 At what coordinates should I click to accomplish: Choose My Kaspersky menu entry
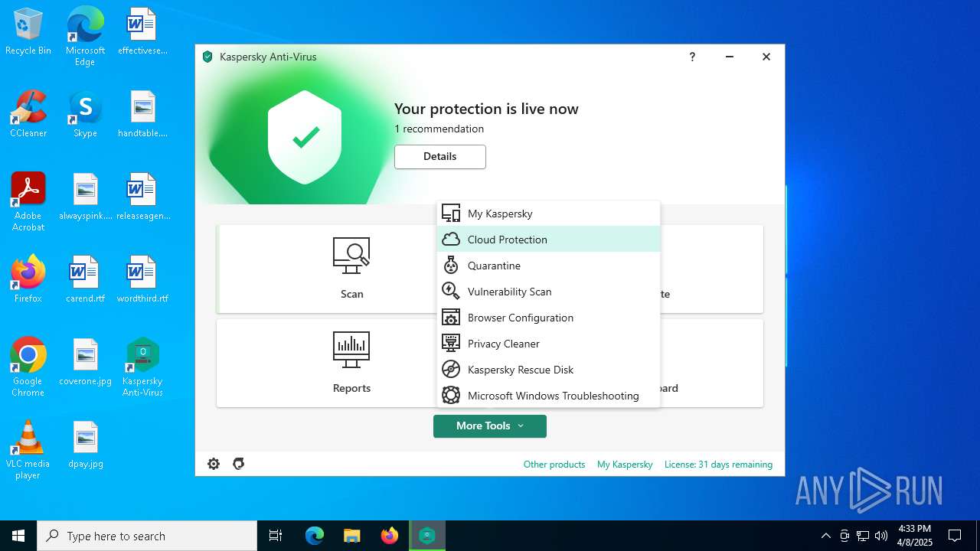tap(548, 214)
